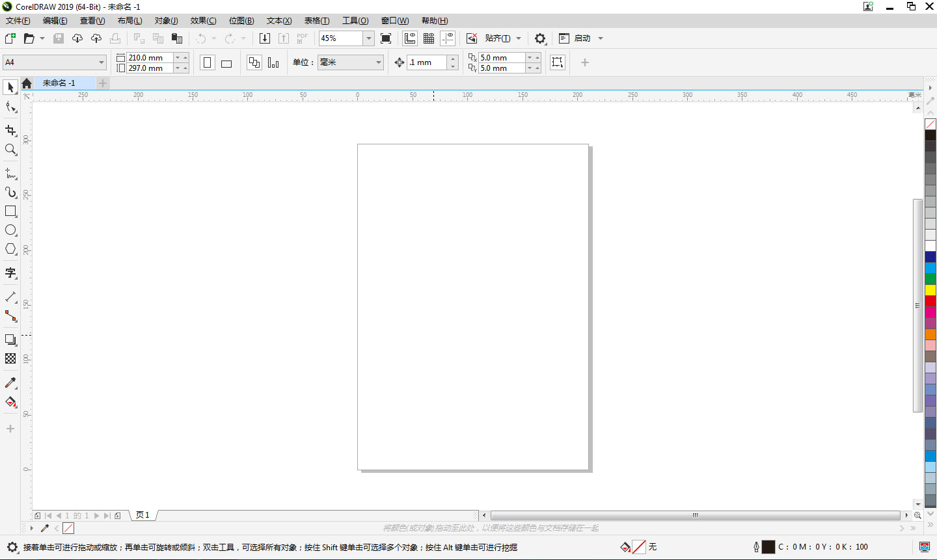Select the Ellipse tool
This screenshot has height=560, width=937.
(x=10, y=230)
